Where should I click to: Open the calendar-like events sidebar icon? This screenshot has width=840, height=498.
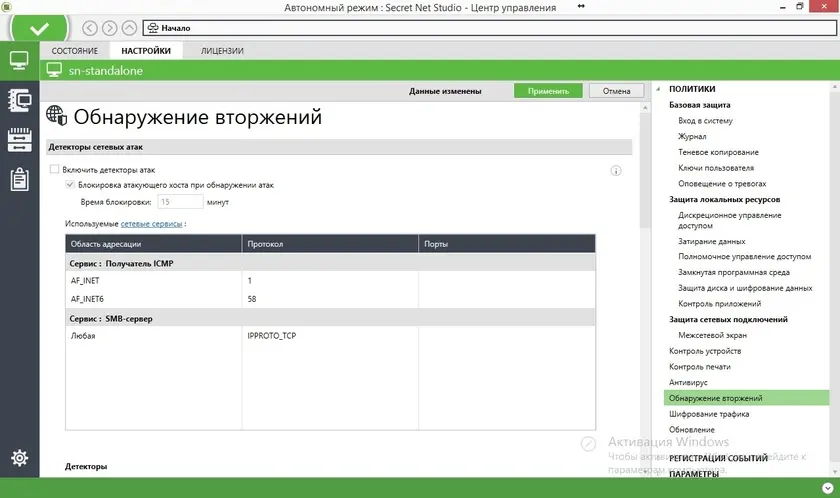point(19,140)
